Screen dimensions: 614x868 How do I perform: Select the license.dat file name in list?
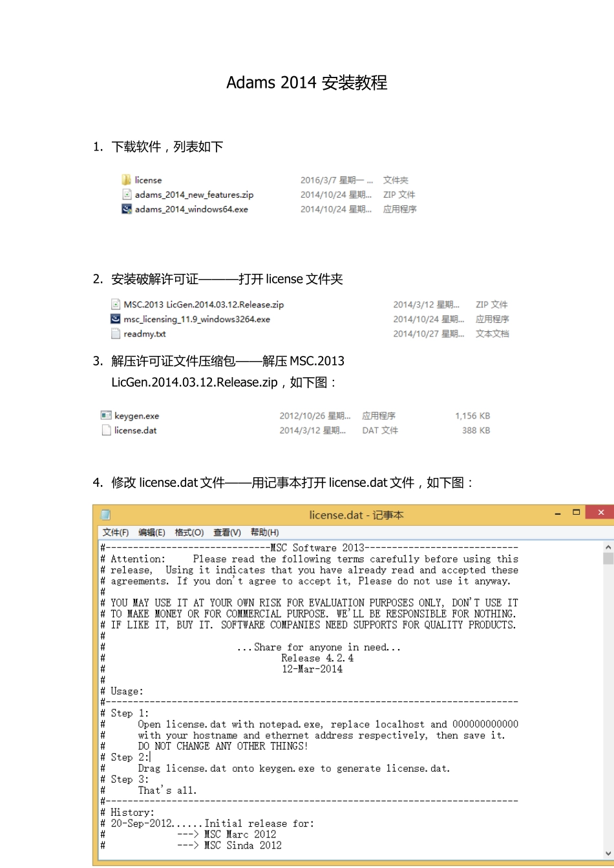pyautogui.click(x=135, y=430)
